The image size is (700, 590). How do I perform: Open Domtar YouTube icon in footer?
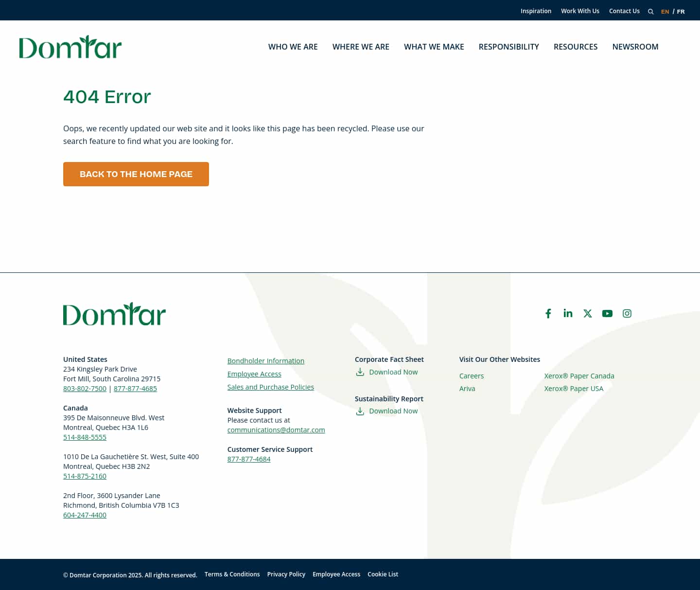[607, 314]
